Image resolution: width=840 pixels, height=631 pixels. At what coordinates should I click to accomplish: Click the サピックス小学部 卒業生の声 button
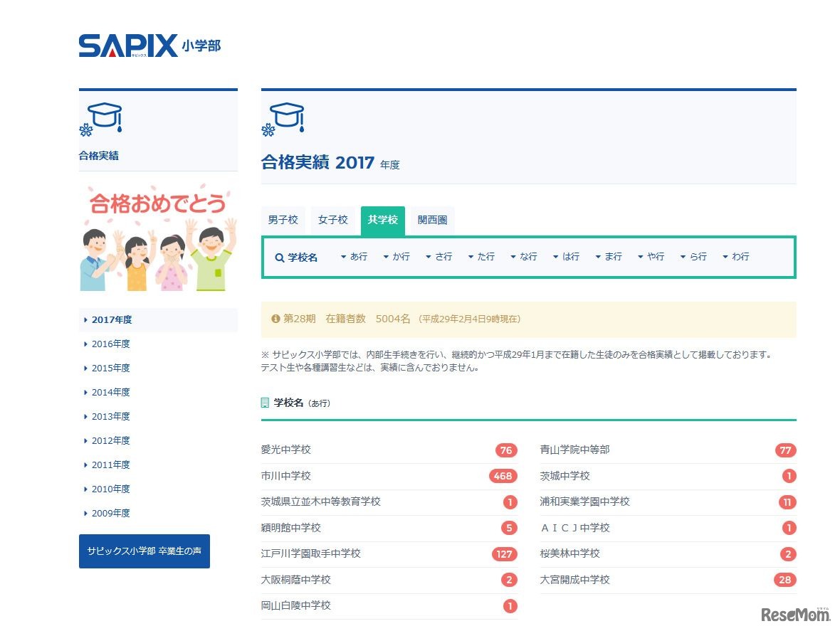pos(144,551)
